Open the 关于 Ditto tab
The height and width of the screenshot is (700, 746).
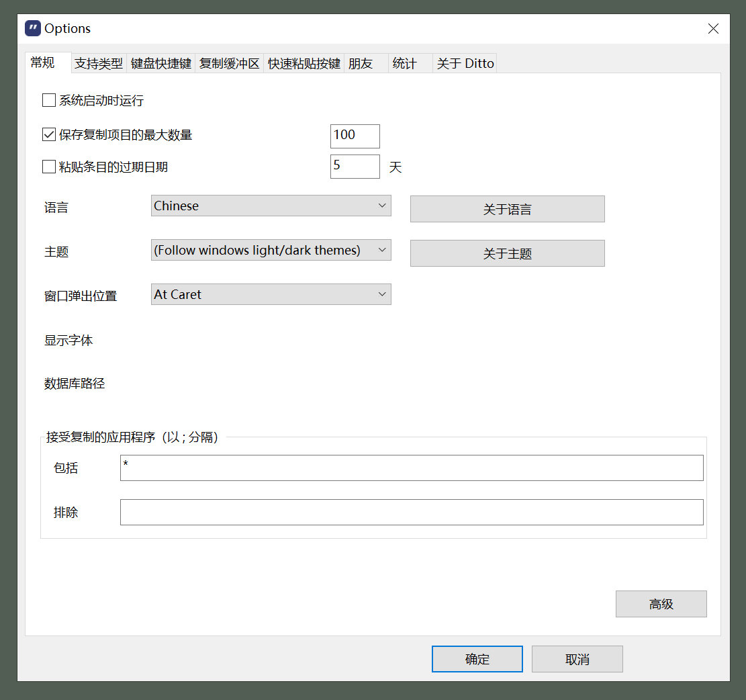point(465,62)
